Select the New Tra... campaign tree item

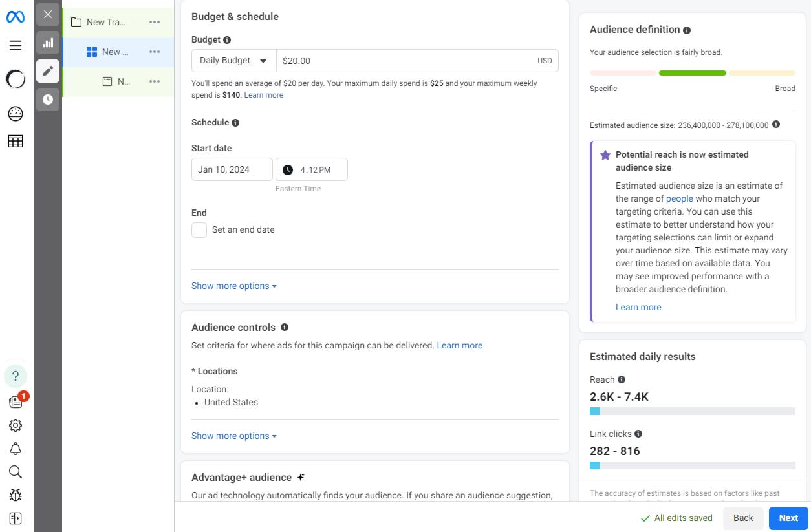[x=106, y=22]
